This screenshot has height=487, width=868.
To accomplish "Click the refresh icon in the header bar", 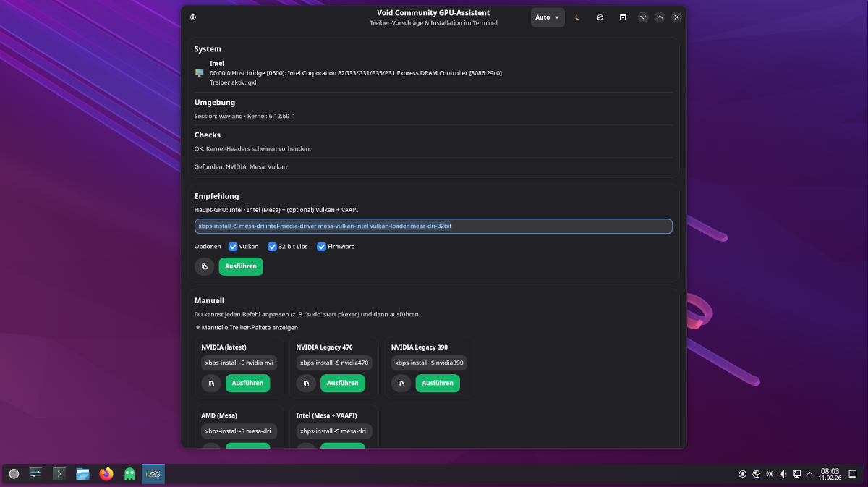I will [600, 17].
